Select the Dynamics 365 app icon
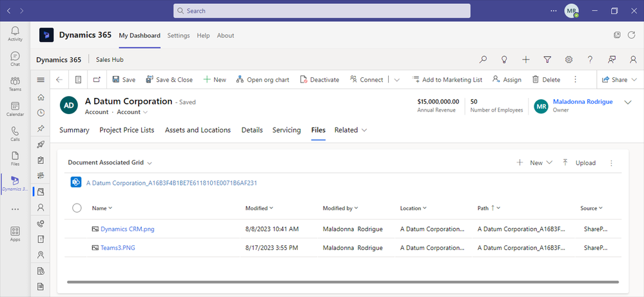Screen dimensions: 644x297 pyautogui.click(x=15, y=184)
